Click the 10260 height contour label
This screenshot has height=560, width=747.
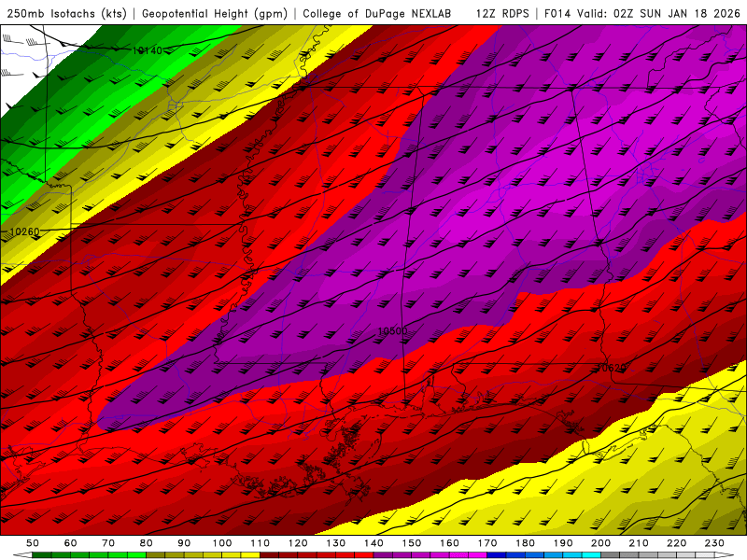tap(25, 231)
